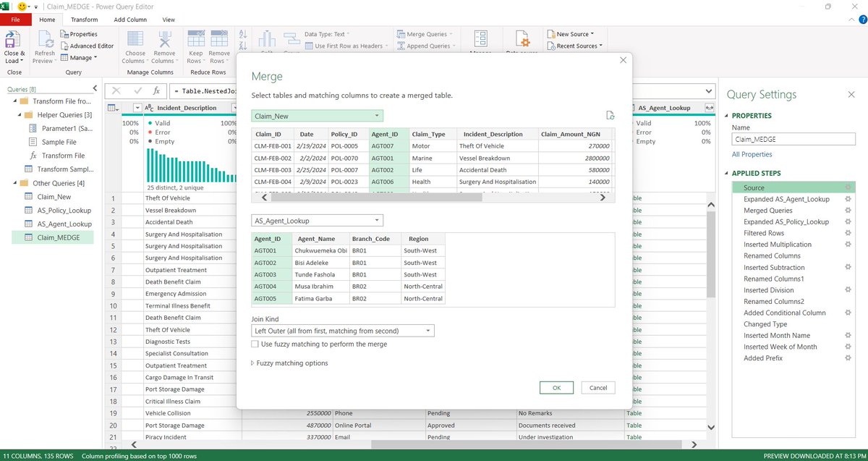
Task: Select the Inserted Month Name step
Action: coord(777,335)
